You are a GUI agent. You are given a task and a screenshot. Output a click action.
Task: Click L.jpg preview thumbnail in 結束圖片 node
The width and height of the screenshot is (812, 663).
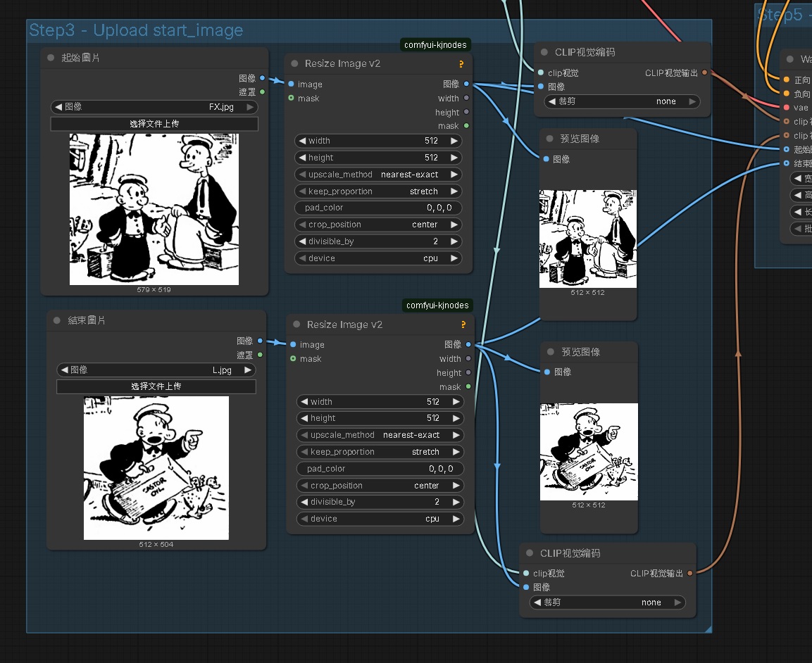156,468
